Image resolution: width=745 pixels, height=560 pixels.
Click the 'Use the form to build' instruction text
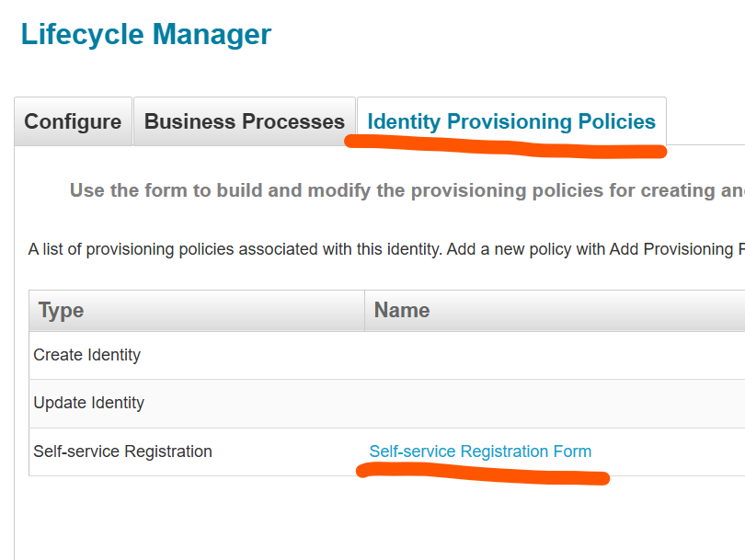pyautogui.click(x=407, y=190)
